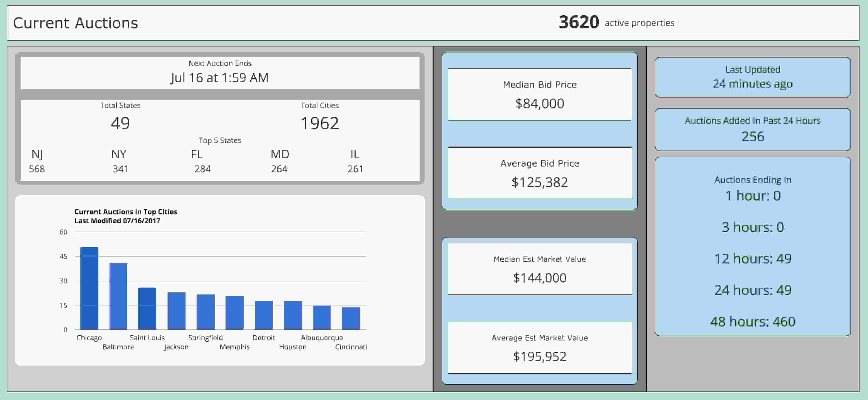The height and width of the screenshot is (400, 868).
Task: Click the "1 hour: 0" entry
Action: [x=753, y=196]
